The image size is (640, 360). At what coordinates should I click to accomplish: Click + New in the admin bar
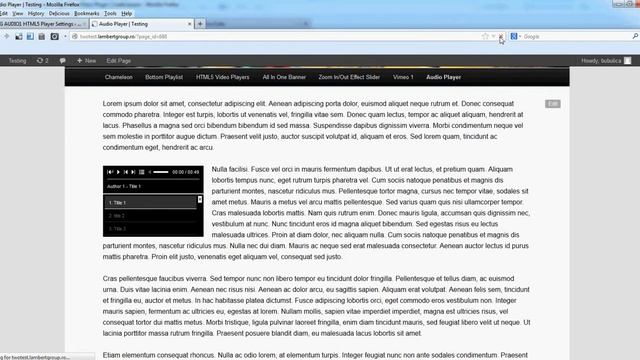point(86,61)
